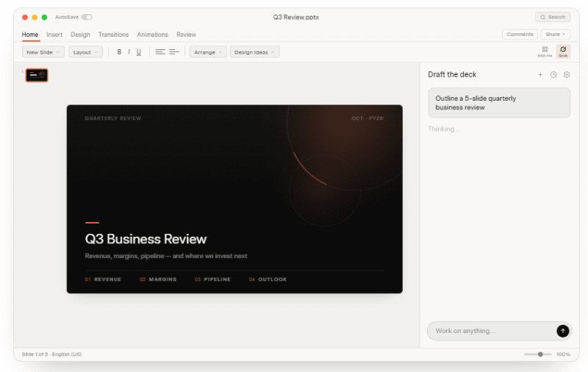
Task: Select the slide 1 thumbnail
Action: pyautogui.click(x=36, y=75)
